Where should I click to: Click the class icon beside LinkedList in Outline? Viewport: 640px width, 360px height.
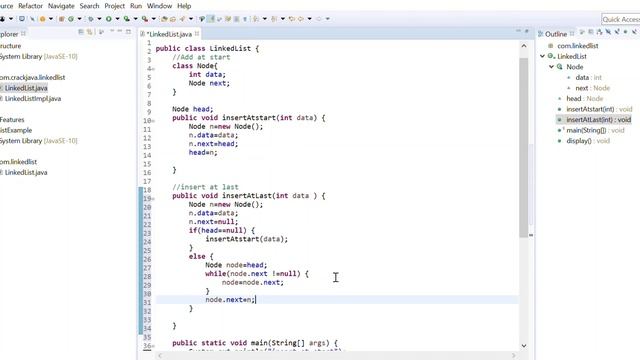point(551,56)
